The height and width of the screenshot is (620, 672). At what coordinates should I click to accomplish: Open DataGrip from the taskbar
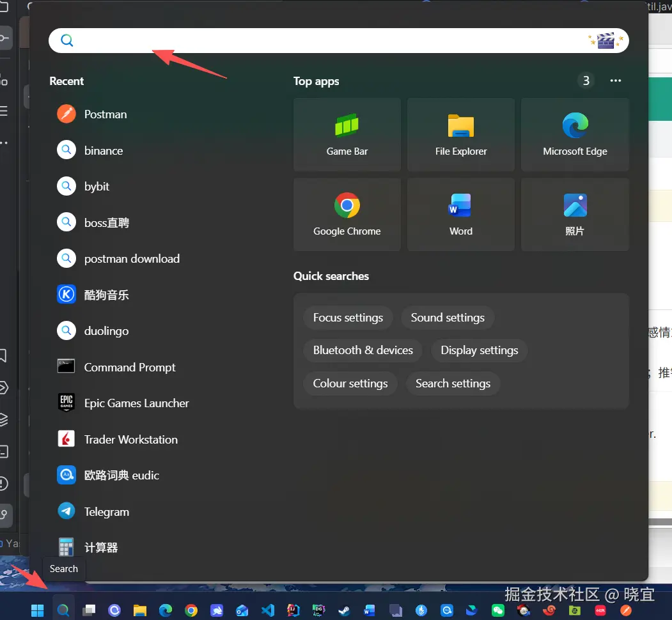click(x=319, y=610)
